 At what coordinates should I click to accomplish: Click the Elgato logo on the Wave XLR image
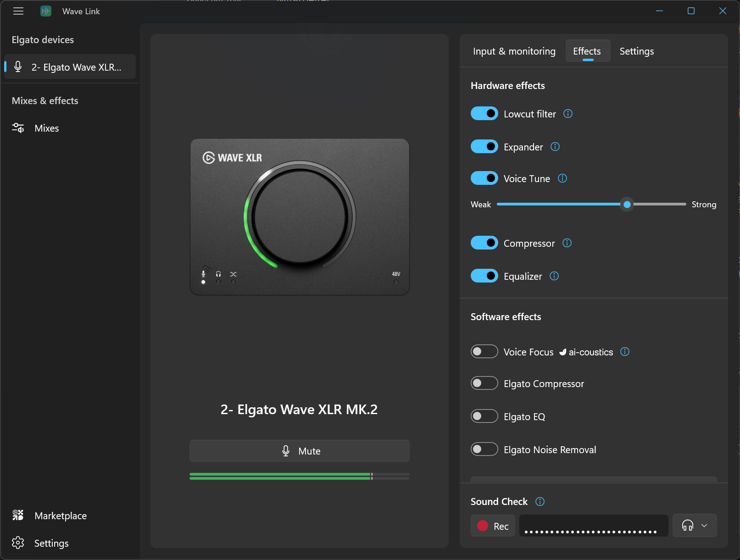click(x=209, y=158)
